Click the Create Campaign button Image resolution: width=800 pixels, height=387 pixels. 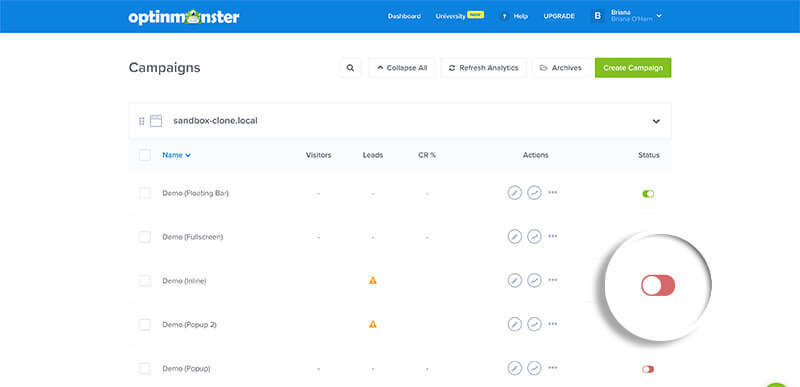point(633,68)
